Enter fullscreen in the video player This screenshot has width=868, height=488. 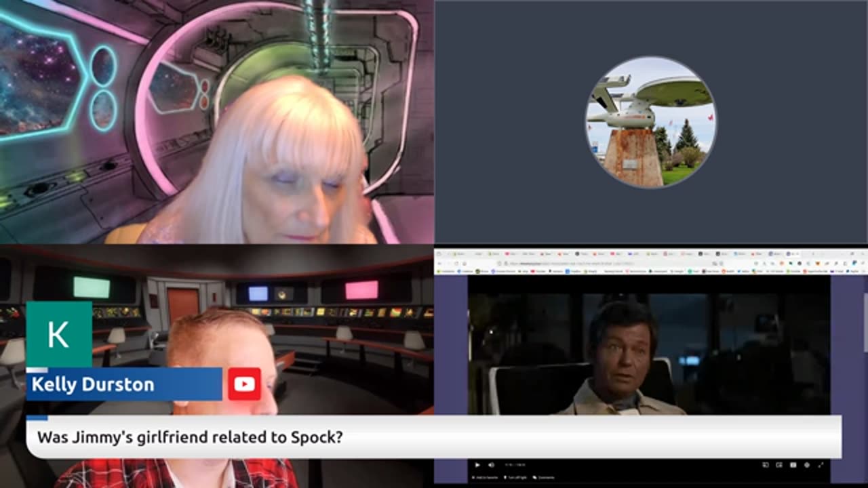821,465
